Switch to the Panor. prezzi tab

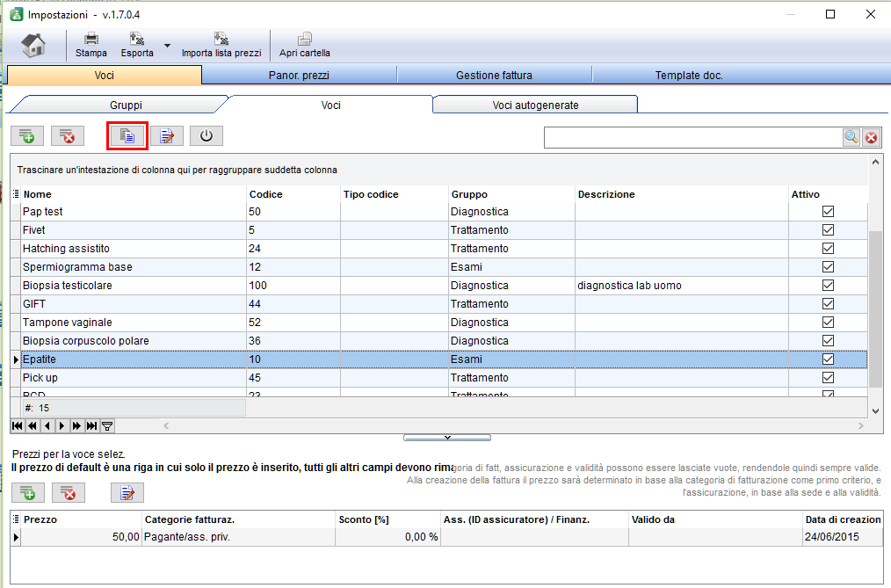(x=299, y=75)
